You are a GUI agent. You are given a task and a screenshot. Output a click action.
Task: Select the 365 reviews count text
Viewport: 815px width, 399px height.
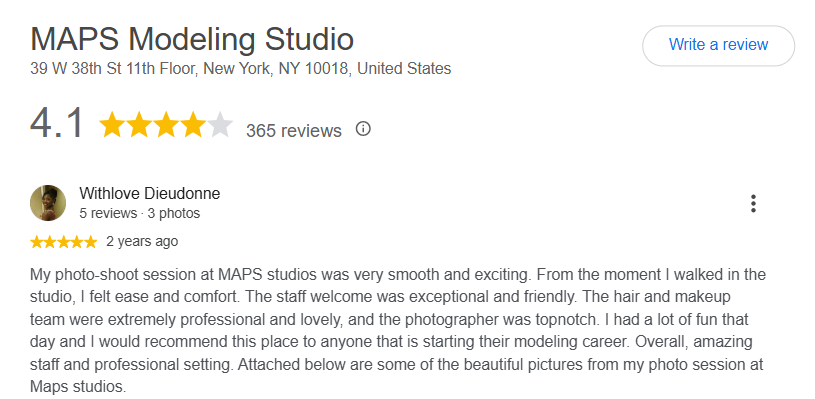[294, 130]
